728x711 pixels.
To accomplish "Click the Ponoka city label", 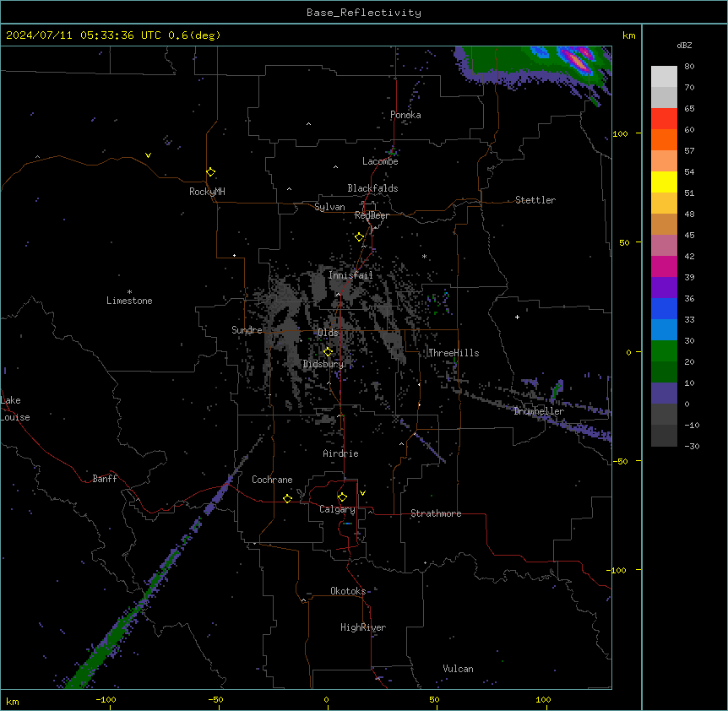I will coord(405,115).
